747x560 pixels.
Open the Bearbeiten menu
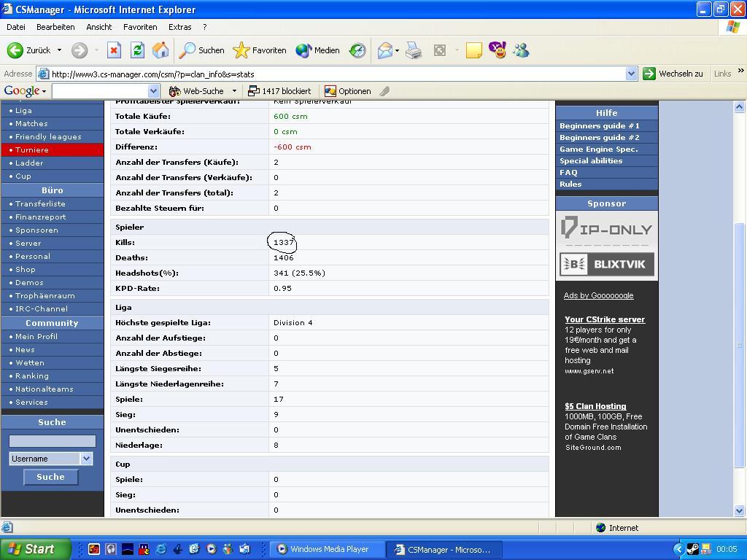(55, 27)
